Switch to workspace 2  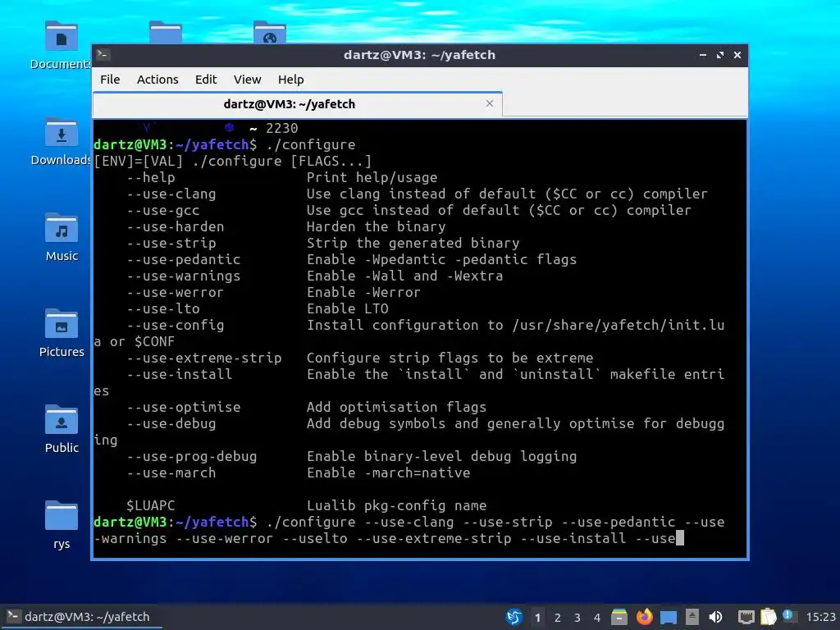[558, 617]
